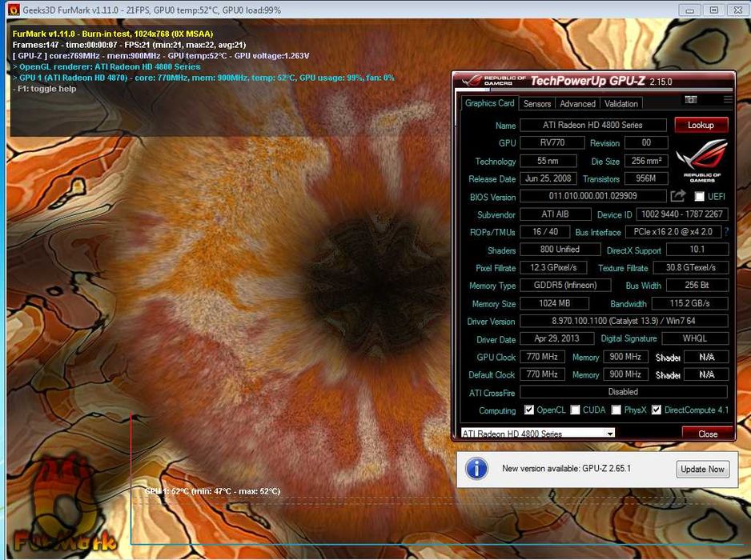The width and height of the screenshot is (751, 560).
Task: Toggle the UEFI checkbox
Action: (x=699, y=197)
